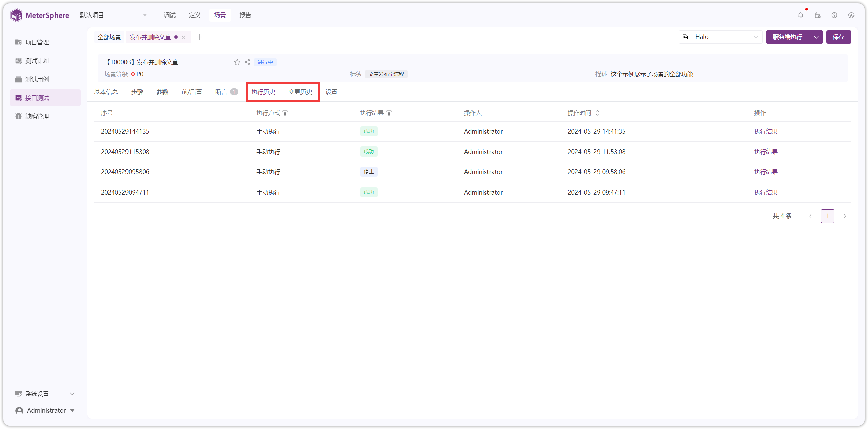This screenshot has width=868, height=429.
Task: Switch to the 步骤 tab
Action: click(137, 92)
